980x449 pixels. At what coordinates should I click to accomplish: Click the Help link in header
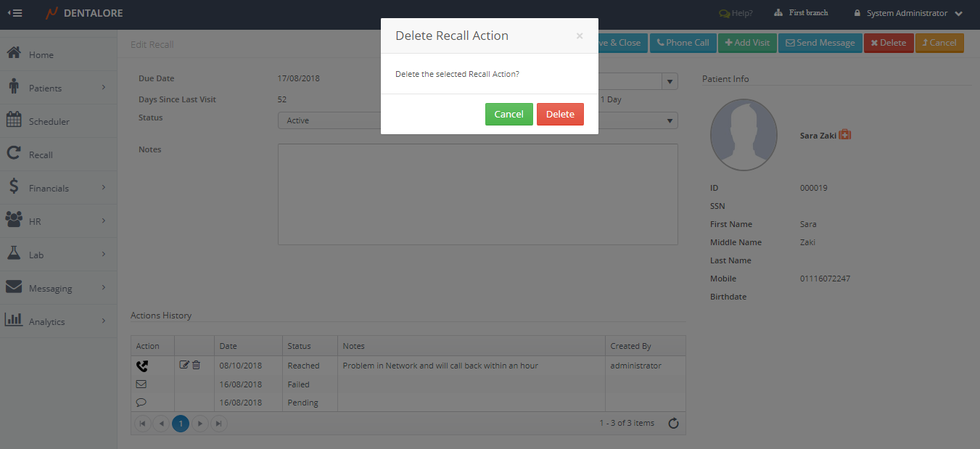coord(736,13)
